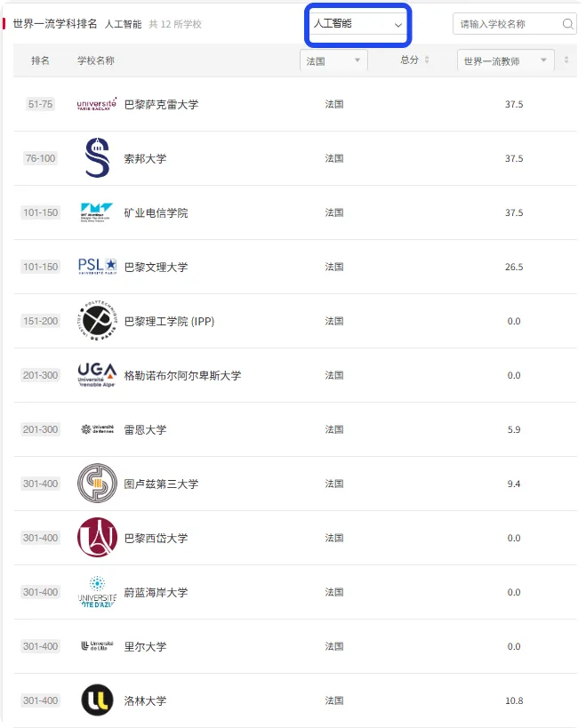
Task: Open 索邦大学 school link
Action: point(145,159)
